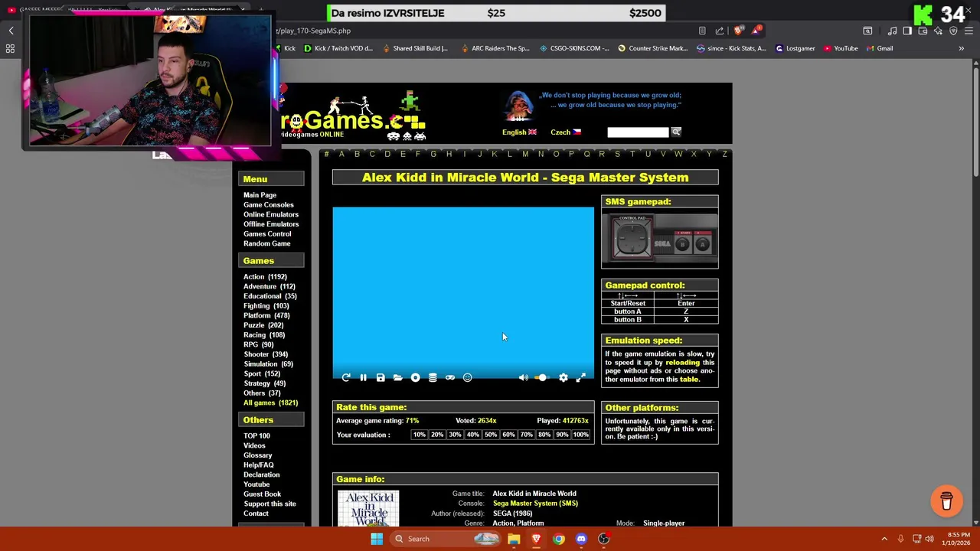This screenshot has height=551, width=980.
Task: Rate the game 50%
Action: click(490, 435)
